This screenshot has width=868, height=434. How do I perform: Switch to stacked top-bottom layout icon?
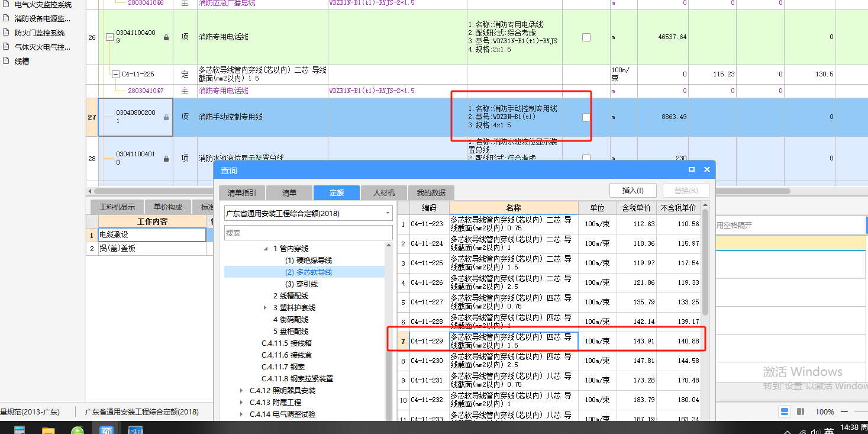click(x=785, y=412)
